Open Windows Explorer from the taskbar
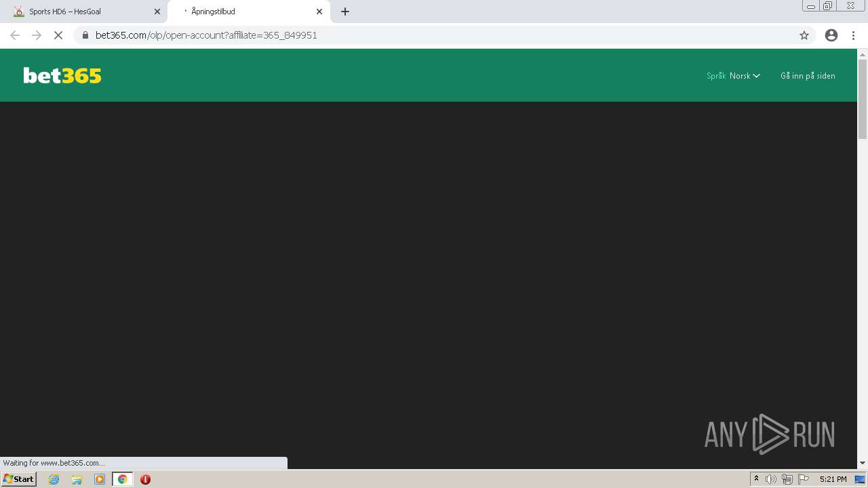 [77, 479]
